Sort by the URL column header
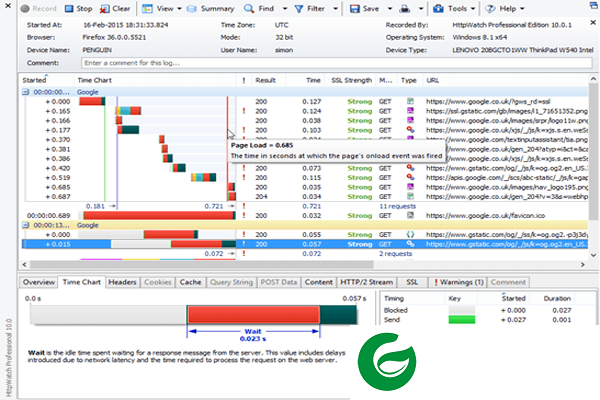This screenshot has width=600, height=400. pyautogui.click(x=432, y=80)
